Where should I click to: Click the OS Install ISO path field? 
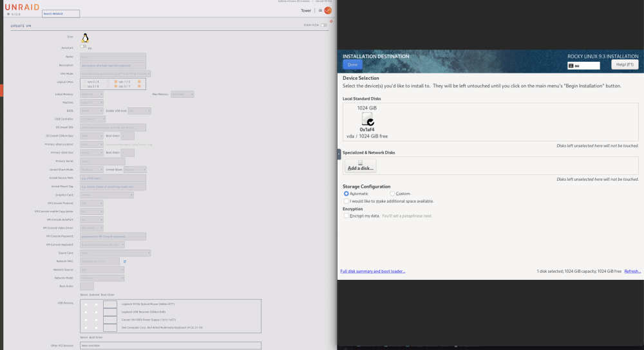click(113, 127)
